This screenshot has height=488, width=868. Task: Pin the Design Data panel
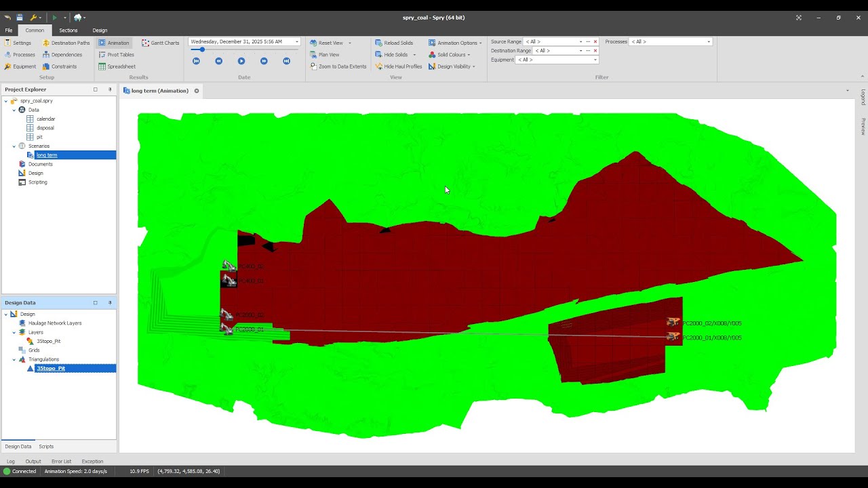(110, 303)
